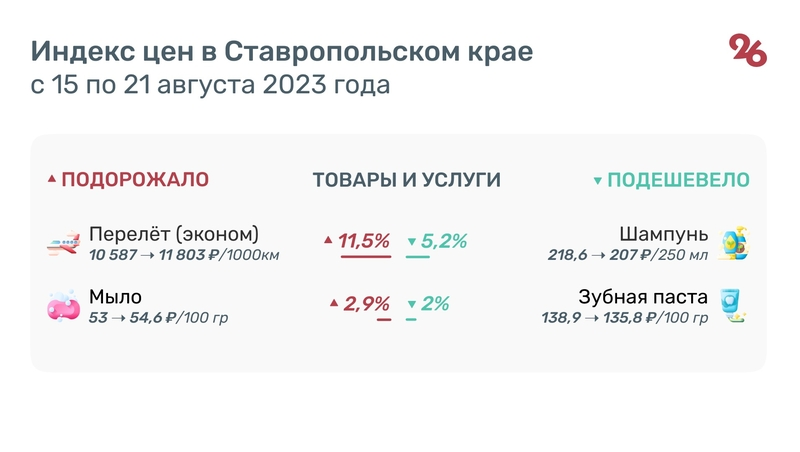Click the Перелёт (эконом) item label
Viewport: 800px width, 452px height.
tap(174, 234)
